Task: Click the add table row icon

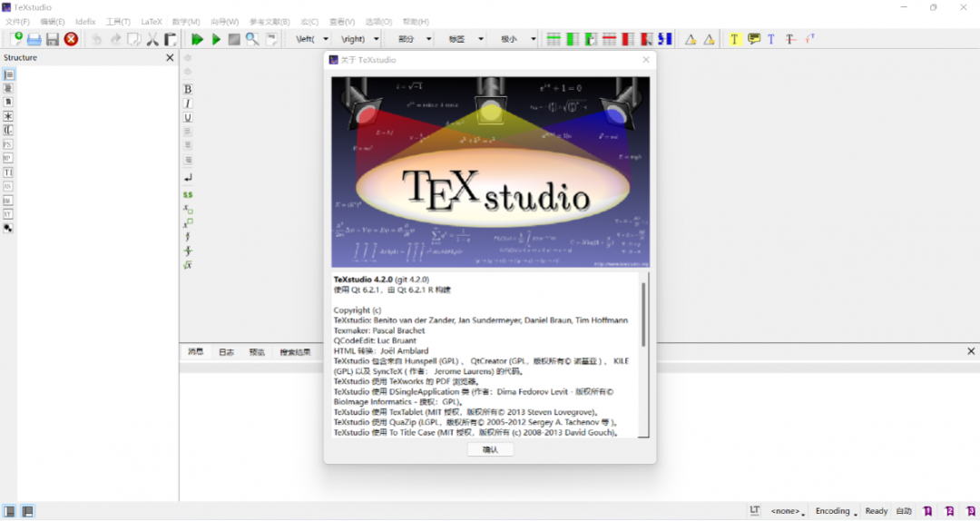Action: (x=554, y=39)
